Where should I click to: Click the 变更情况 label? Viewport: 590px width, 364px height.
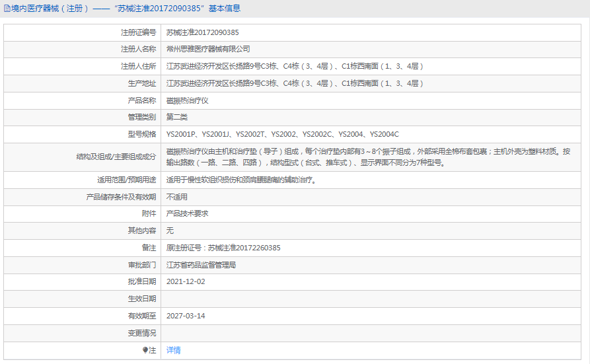click(141, 333)
